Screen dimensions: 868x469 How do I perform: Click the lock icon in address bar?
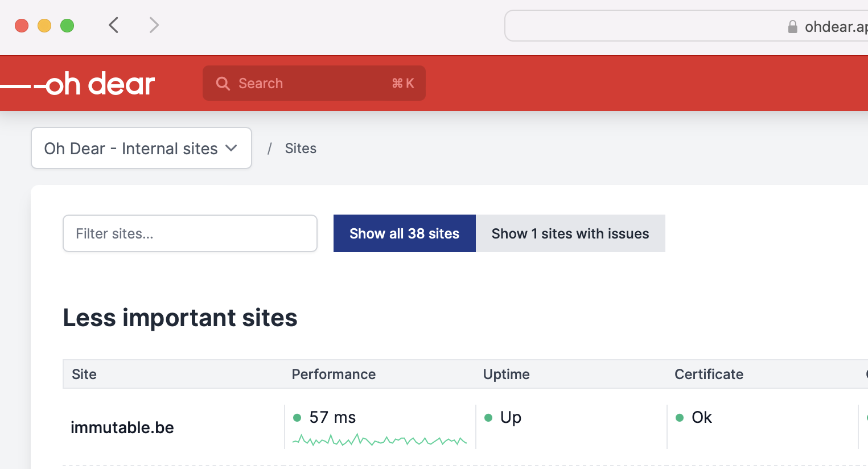click(x=792, y=27)
